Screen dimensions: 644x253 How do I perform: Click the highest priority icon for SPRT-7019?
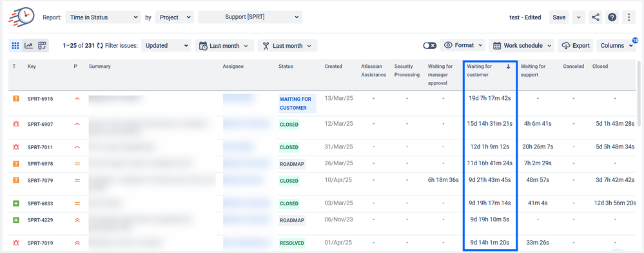(x=77, y=243)
